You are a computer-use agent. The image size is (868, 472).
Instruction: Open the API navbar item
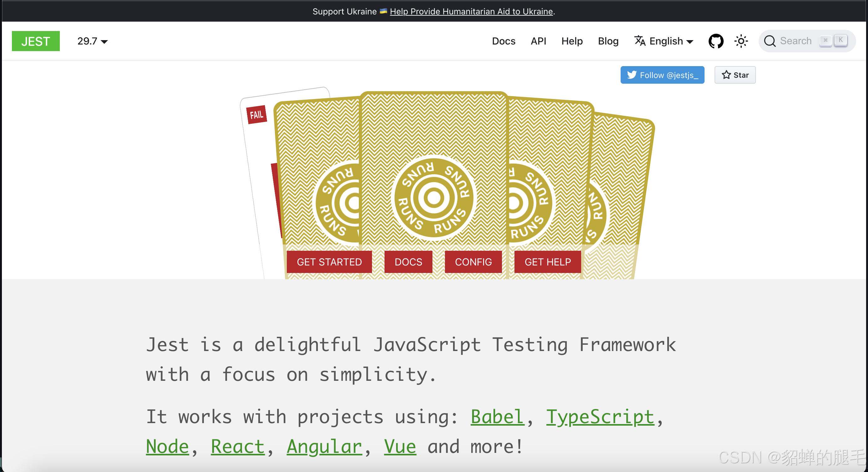coord(538,41)
